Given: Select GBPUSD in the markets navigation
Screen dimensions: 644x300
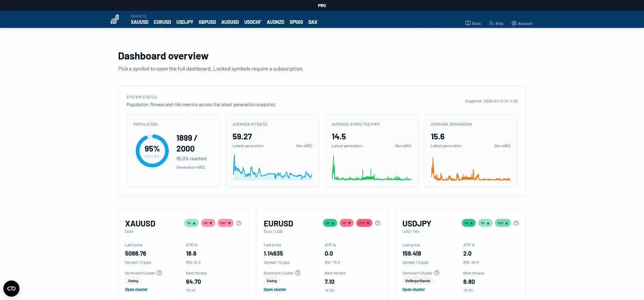Looking at the screenshot, I should click(207, 22).
